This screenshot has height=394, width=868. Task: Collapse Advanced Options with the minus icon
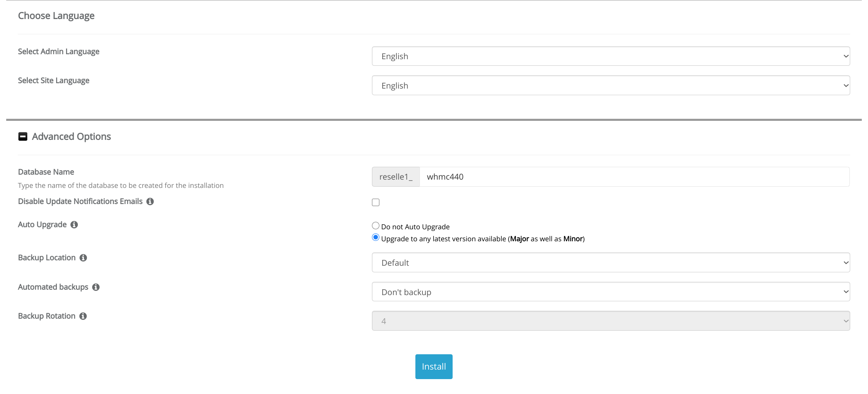point(23,137)
